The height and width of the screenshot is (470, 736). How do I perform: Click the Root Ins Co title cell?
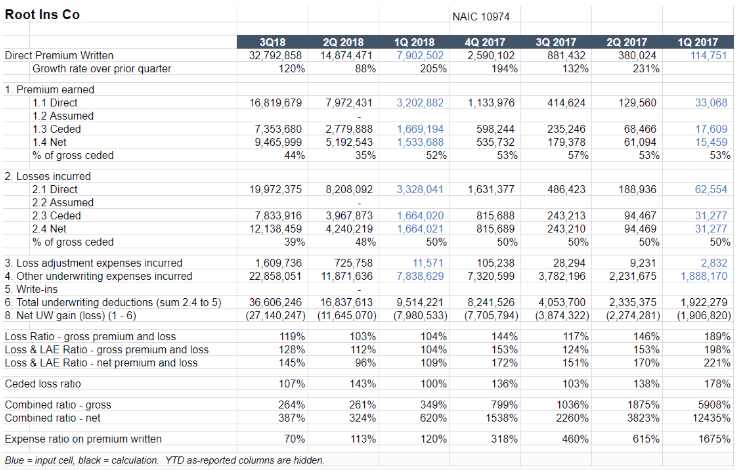tap(44, 15)
